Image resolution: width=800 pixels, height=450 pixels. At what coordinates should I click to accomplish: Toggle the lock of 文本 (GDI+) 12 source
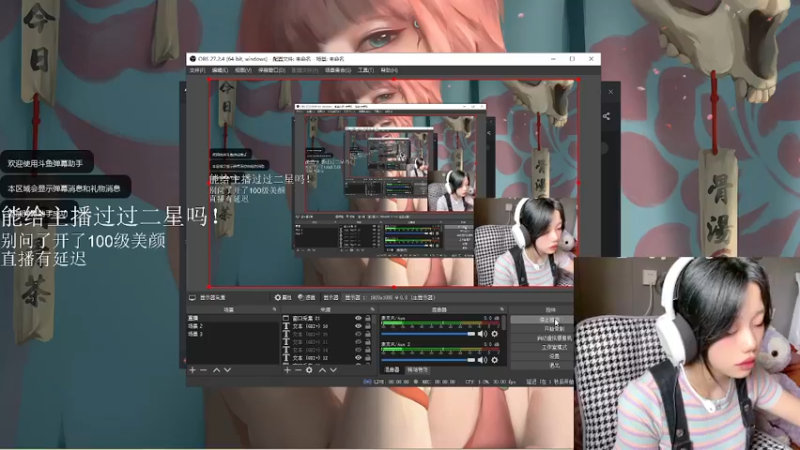(x=367, y=358)
